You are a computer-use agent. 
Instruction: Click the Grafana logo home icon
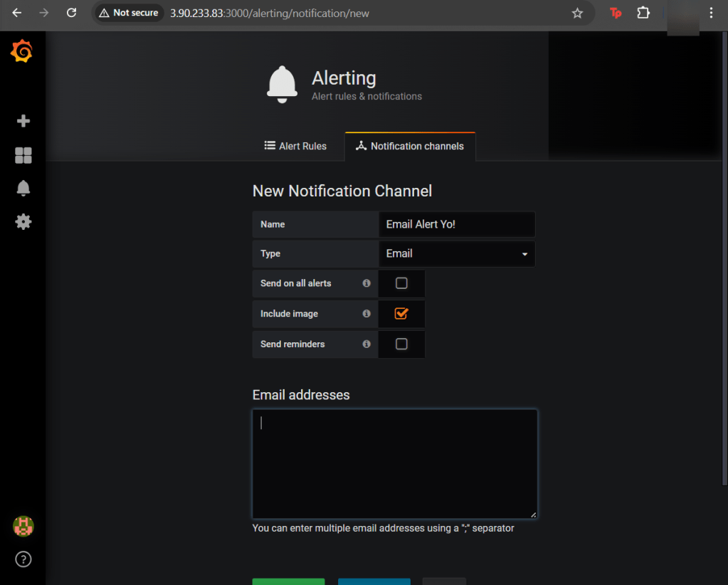point(22,52)
